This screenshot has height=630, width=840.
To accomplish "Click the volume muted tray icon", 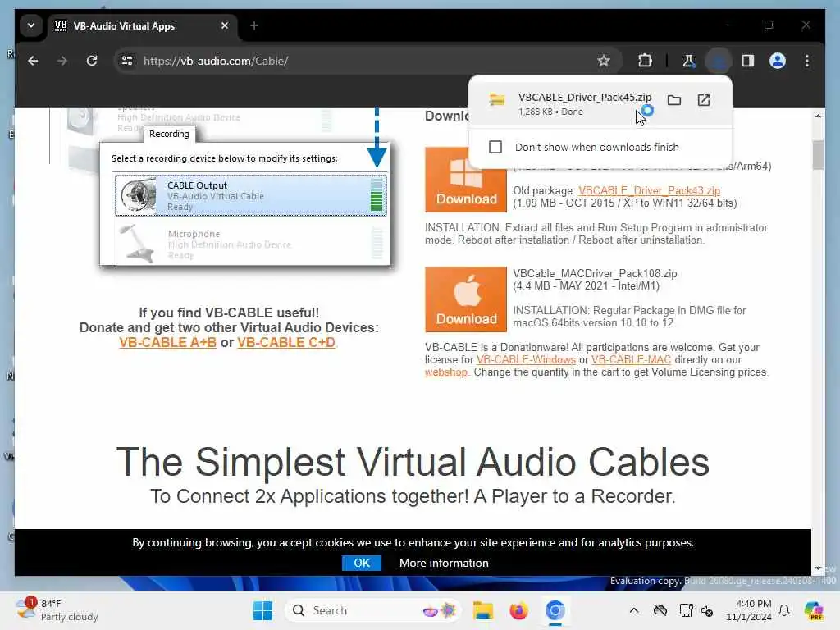I will [707, 610].
